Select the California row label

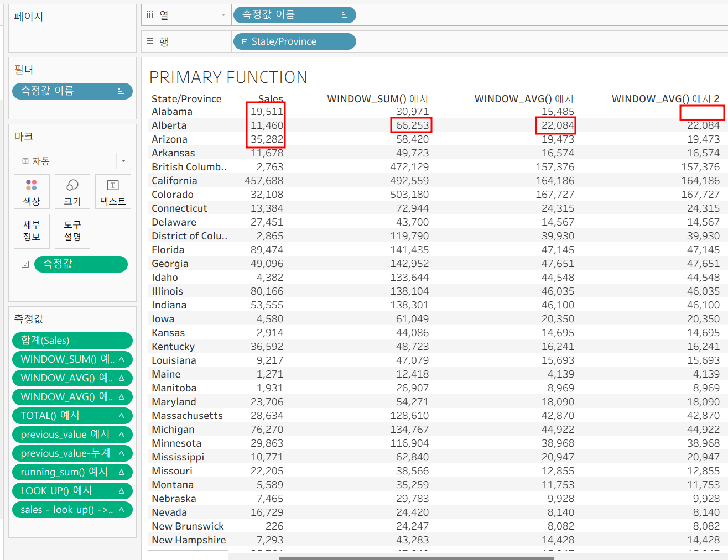click(174, 181)
